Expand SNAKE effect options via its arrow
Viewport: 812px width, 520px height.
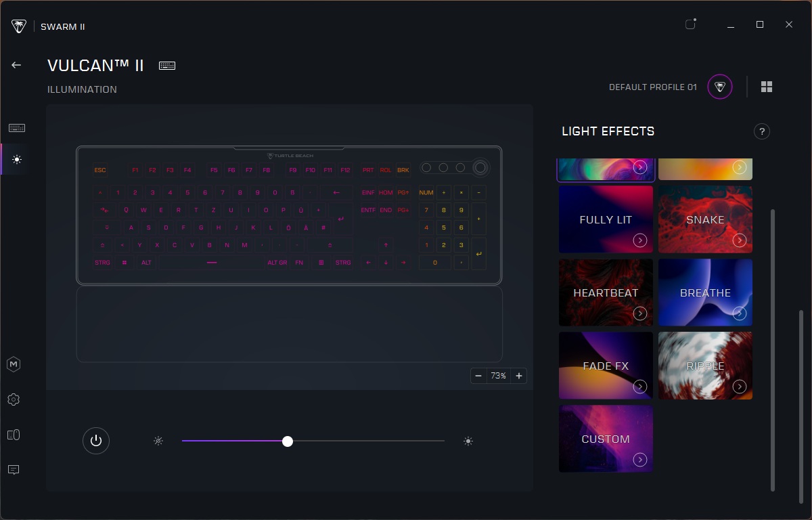point(740,240)
